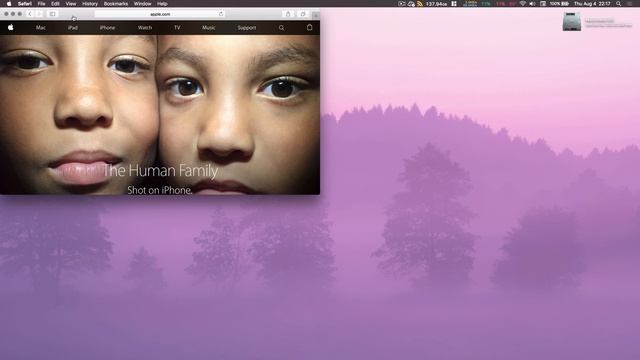Open the Bookmarks menu
The width and height of the screenshot is (640, 360).
click(x=116, y=4)
